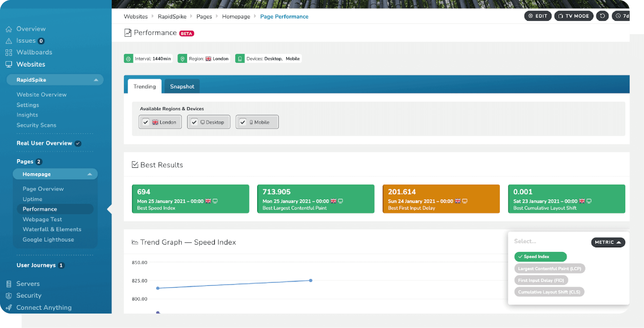The image size is (644, 328).
Task: Click the Best Cumulative Layout Shift card
Action: tap(567, 199)
